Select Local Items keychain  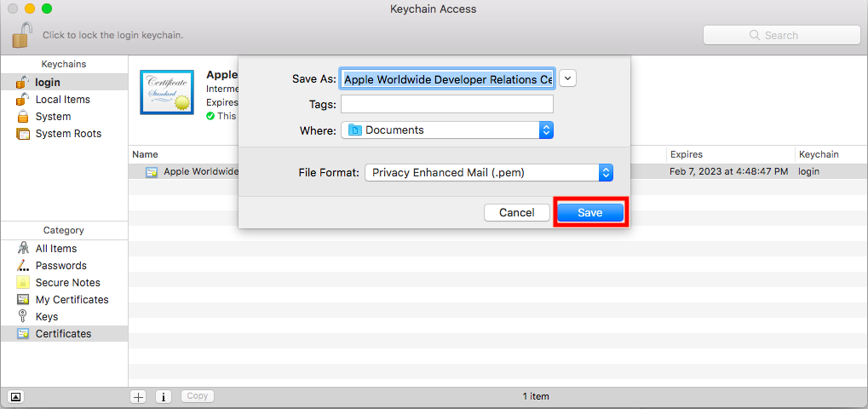coord(62,100)
